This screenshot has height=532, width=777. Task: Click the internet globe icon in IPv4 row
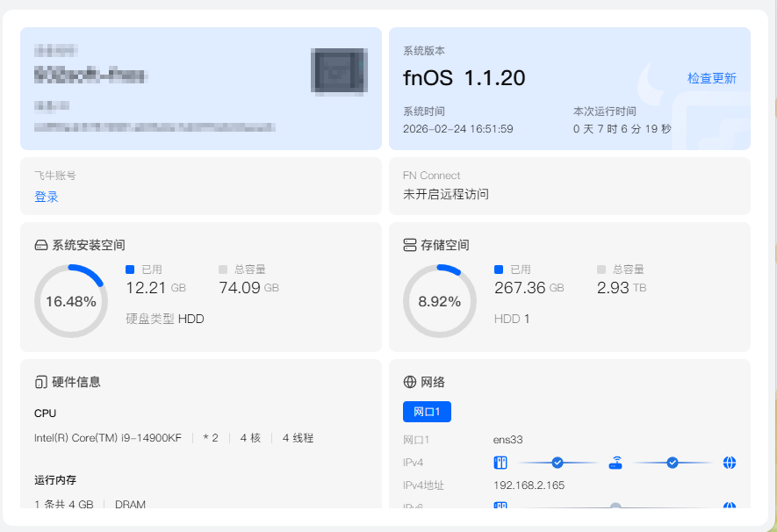click(730, 463)
